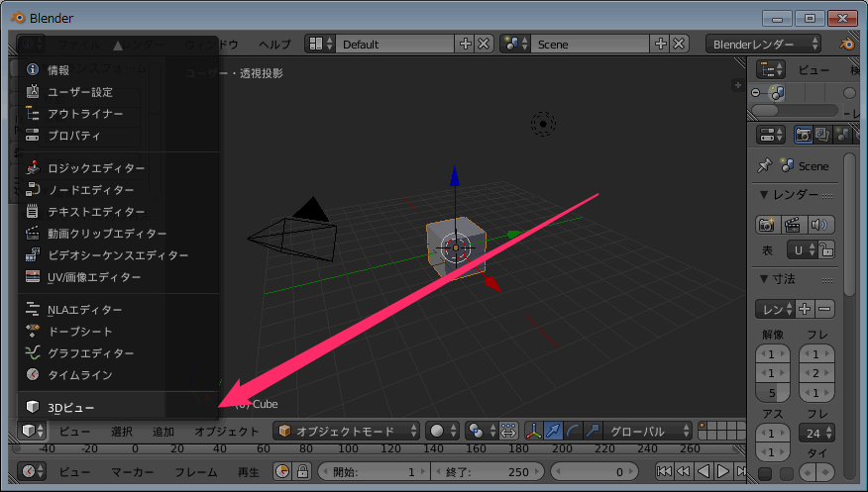Select 3Dビュー at the menu bottom
The height and width of the screenshot is (492, 868).
pyautogui.click(x=119, y=408)
